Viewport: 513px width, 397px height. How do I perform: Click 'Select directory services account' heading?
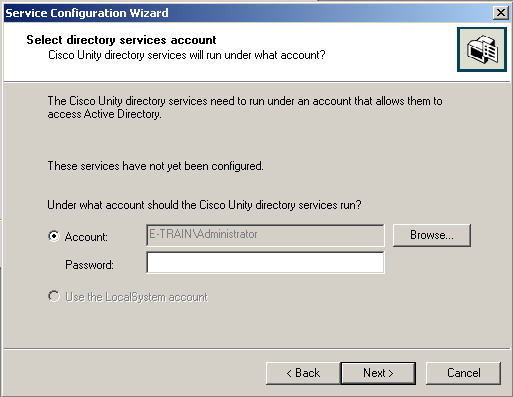pos(121,40)
